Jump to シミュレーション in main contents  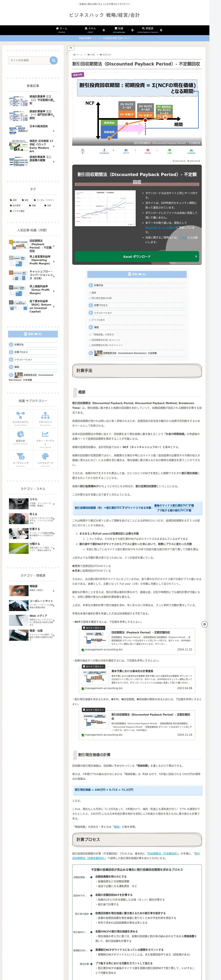click(103, 313)
